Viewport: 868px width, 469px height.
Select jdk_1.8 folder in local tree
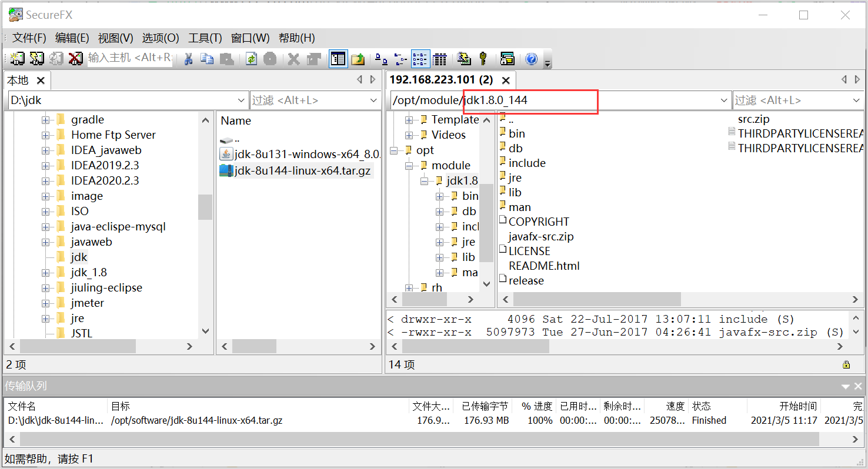click(88, 273)
